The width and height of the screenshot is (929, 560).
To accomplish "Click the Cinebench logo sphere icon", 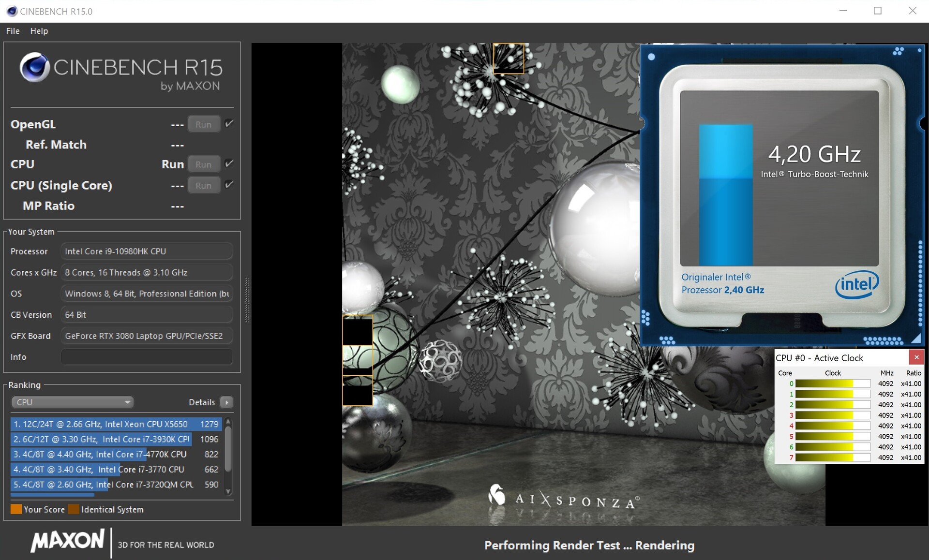I will (x=34, y=67).
